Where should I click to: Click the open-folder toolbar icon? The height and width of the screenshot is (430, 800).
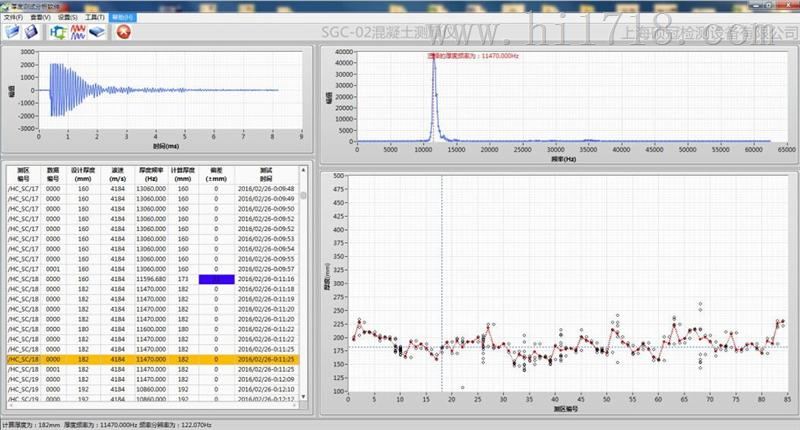pos(12,32)
